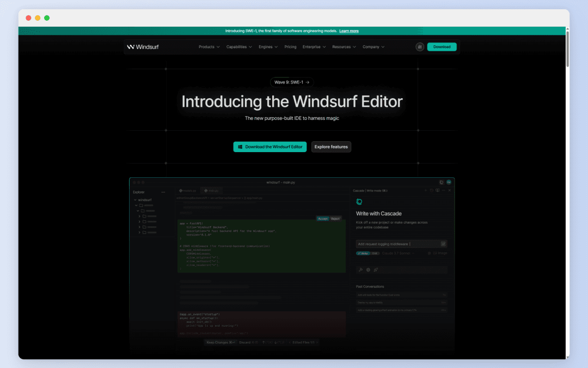Screen dimensions: 588x368
Task: Click the globe icon in Cascade
Action: point(368,270)
